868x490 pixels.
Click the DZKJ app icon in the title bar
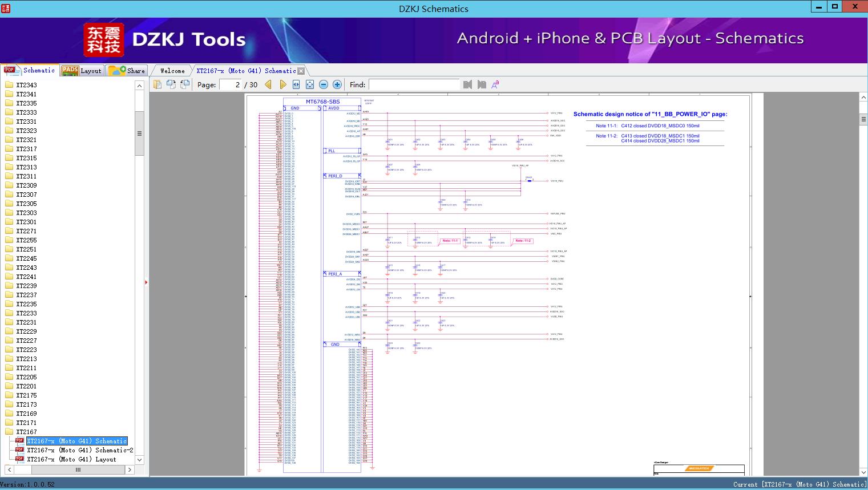click(x=5, y=8)
